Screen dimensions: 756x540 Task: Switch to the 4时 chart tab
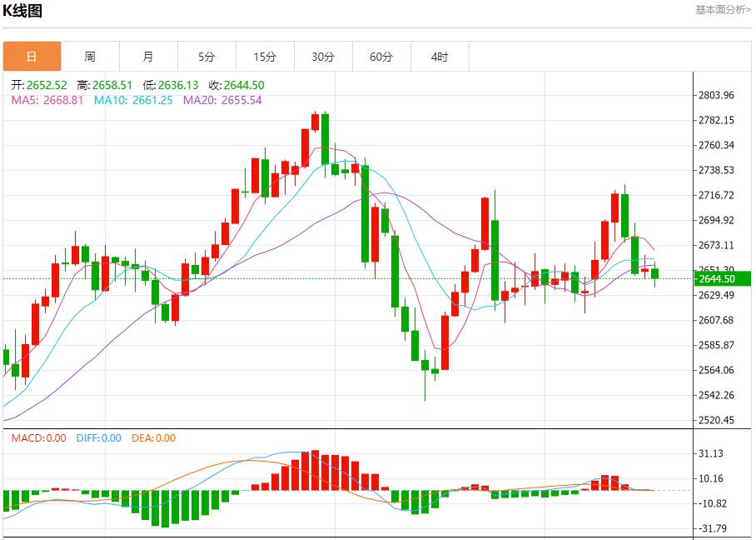440,57
